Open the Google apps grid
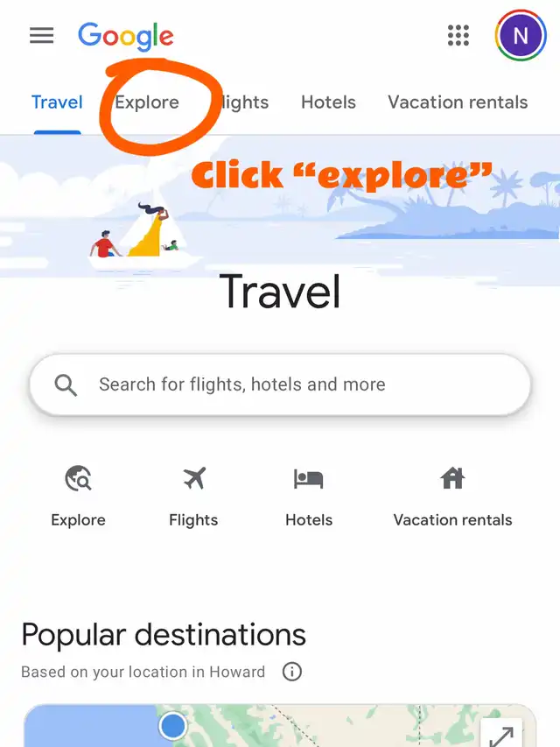The image size is (560, 747). click(458, 35)
